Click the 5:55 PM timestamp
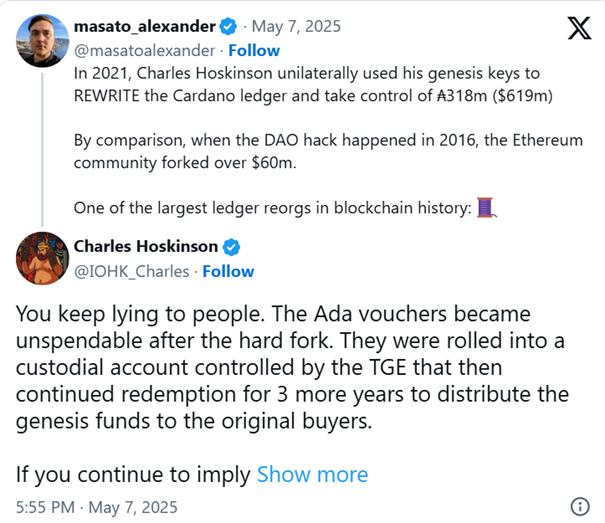The width and height of the screenshot is (605, 523). [x=45, y=507]
